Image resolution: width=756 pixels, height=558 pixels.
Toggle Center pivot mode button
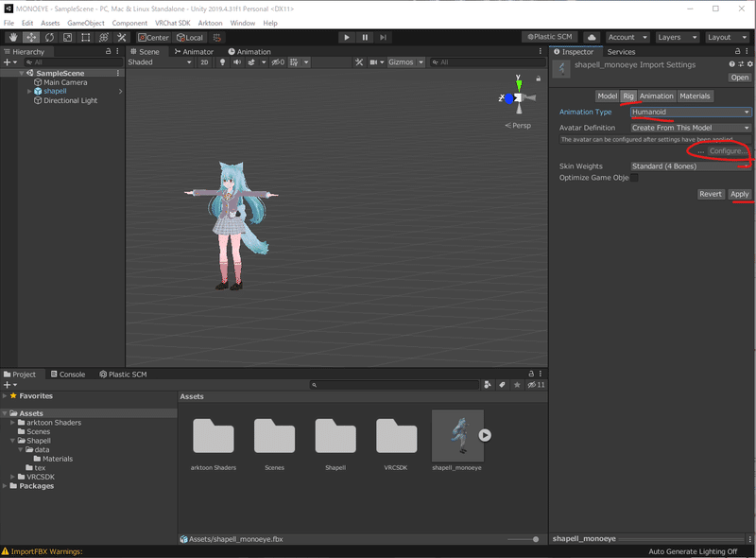[153, 37]
